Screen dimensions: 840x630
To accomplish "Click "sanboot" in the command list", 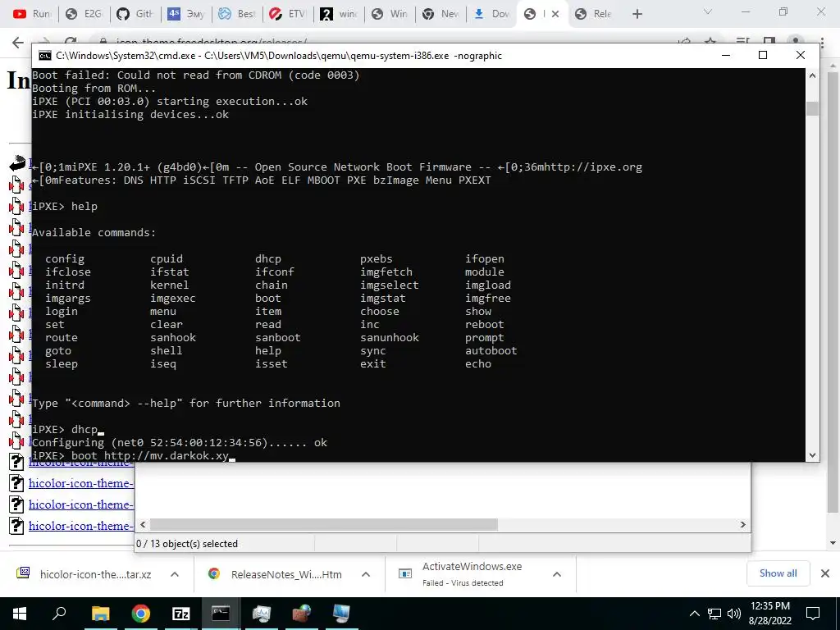I will [x=277, y=337].
